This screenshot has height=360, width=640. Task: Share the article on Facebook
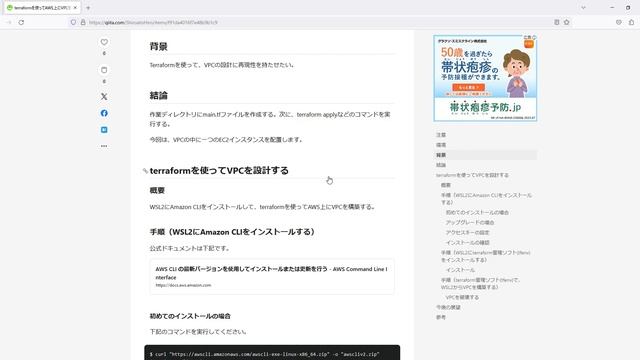[x=104, y=113]
